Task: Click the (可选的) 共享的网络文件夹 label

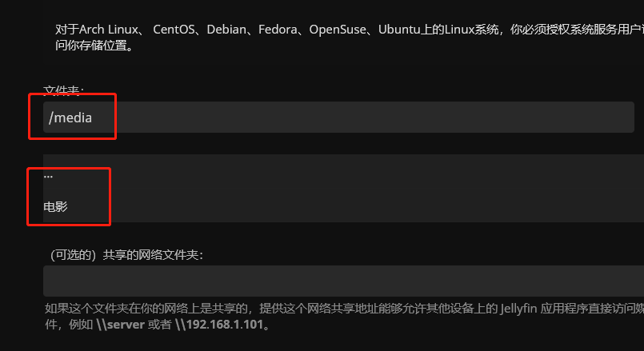Action: click(x=128, y=254)
